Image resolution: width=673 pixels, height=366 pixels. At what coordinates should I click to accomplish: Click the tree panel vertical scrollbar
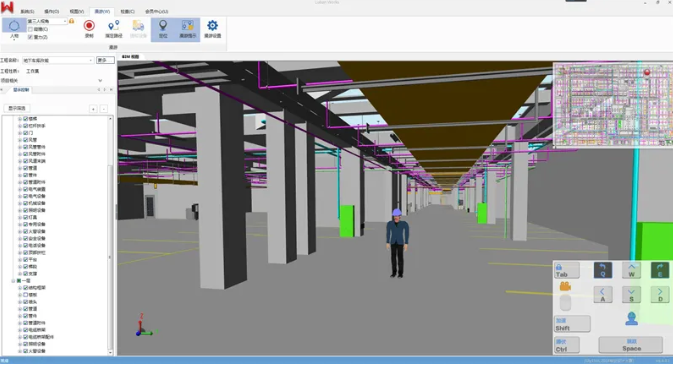110,235
